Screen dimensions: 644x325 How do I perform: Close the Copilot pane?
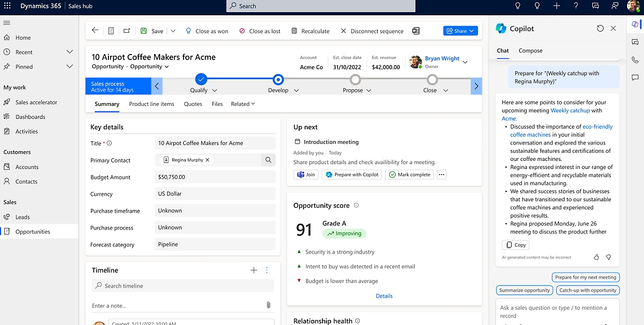coord(613,28)
